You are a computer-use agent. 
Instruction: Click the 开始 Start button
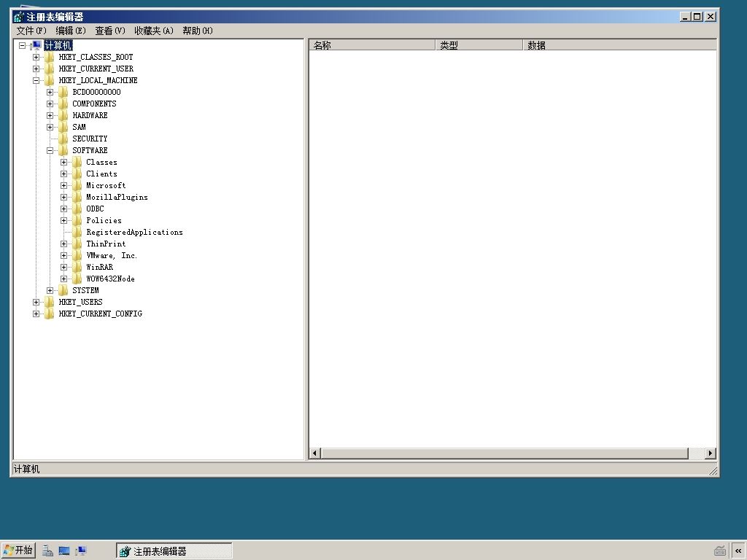18,551
